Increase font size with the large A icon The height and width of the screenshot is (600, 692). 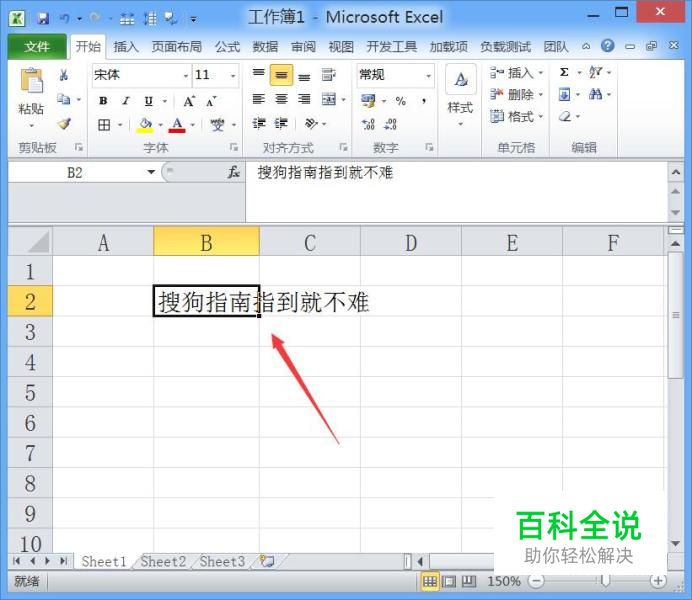189,101
